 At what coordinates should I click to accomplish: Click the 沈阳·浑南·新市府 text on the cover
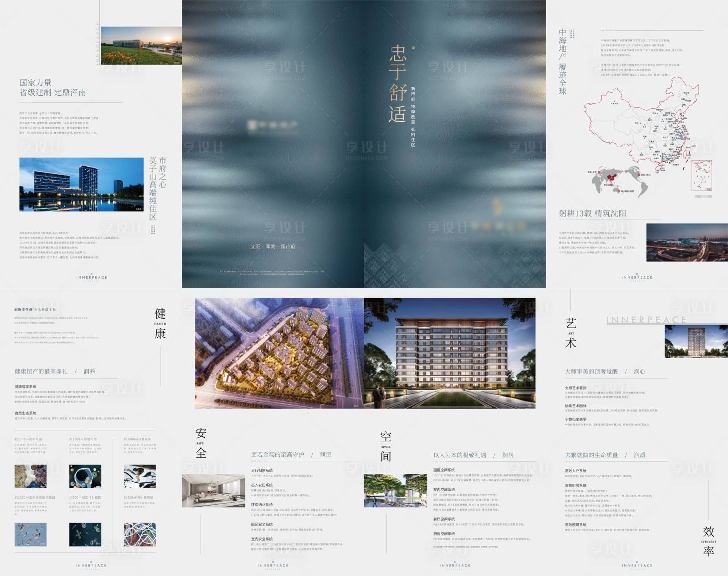[x=273, y=247]
